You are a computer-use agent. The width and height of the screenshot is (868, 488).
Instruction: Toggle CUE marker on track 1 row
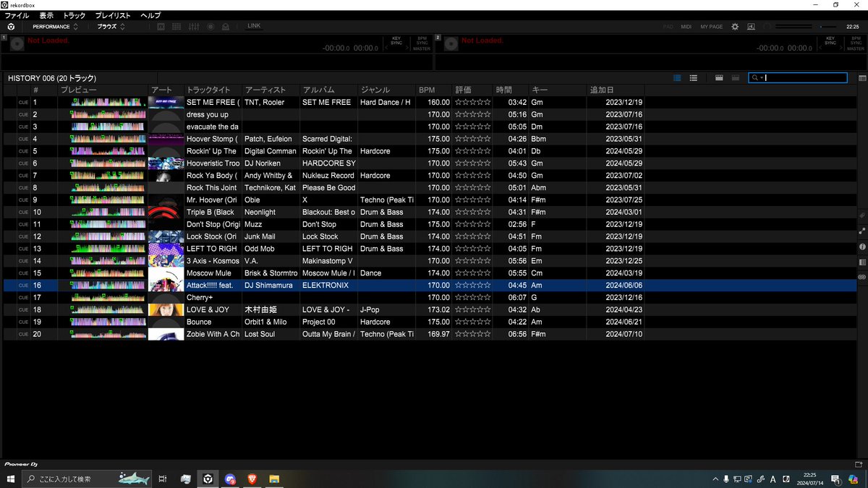click(x=23, y=103)
